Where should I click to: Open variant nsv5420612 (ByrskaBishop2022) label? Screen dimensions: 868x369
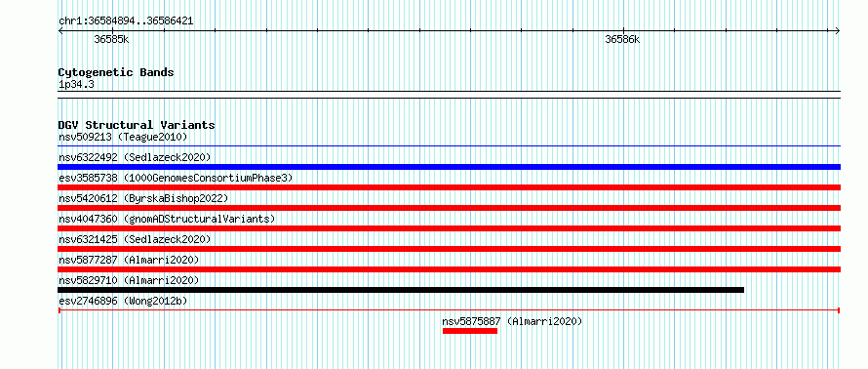coord(143,198)
